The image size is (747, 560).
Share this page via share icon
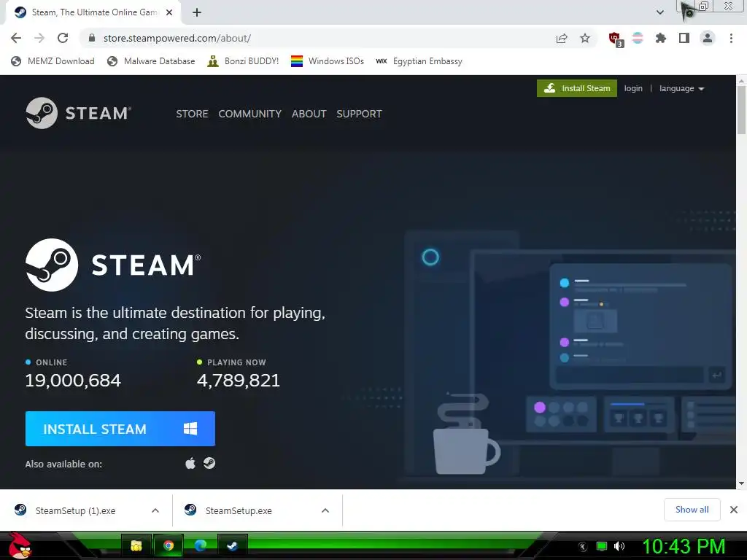pyautogui.click(x=562, y=39)
